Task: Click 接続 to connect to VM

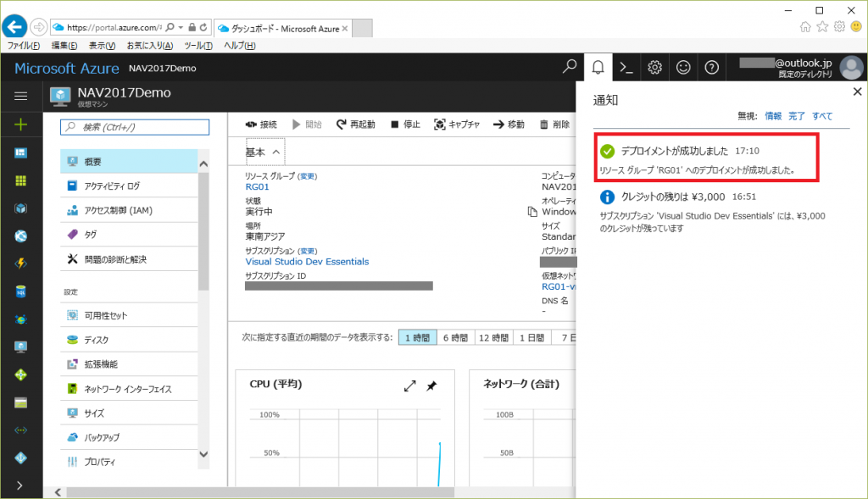Action: 261,125
